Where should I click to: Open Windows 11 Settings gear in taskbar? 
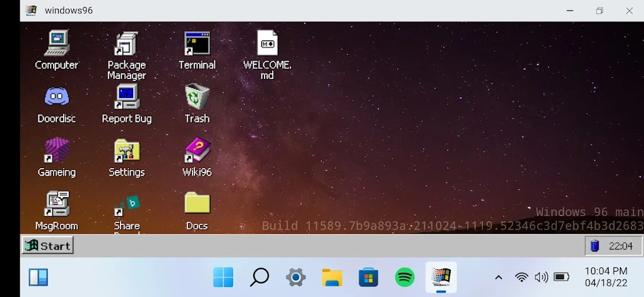pos(295,277)
